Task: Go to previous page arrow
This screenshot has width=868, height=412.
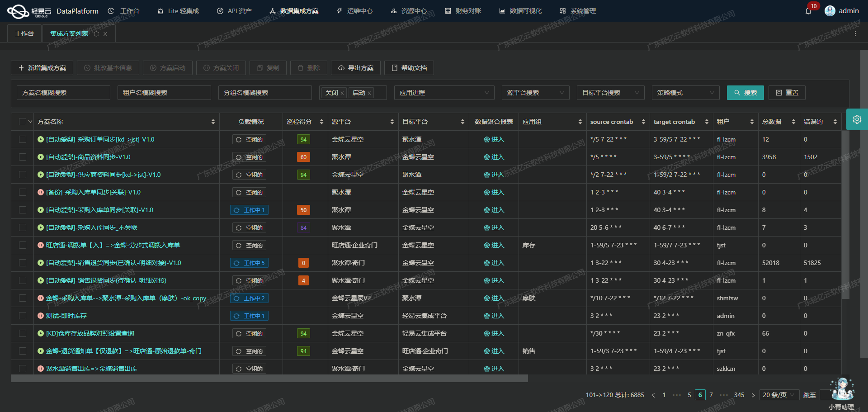Action: (x=653, y=395)
